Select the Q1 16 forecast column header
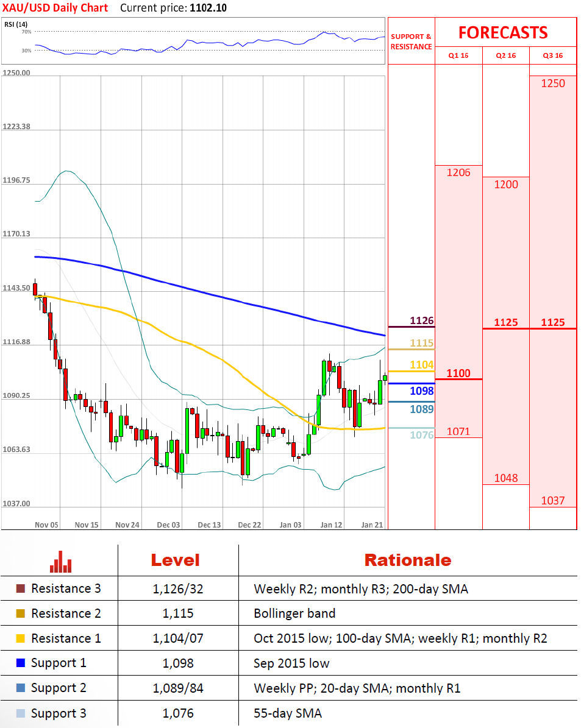The image size is (581, 728). pyautogui.click(x=458, y=55)
